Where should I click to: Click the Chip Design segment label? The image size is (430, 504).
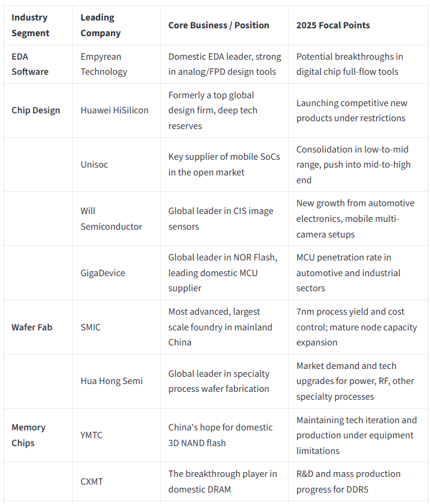(x=36, y=110)
